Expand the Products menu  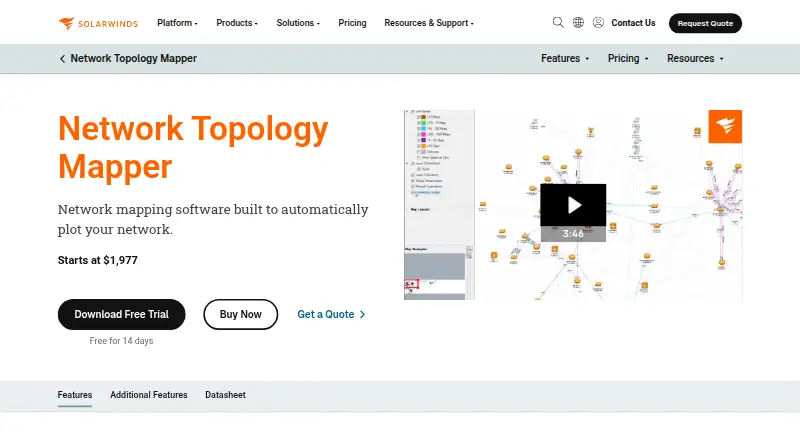pos(237,23)
